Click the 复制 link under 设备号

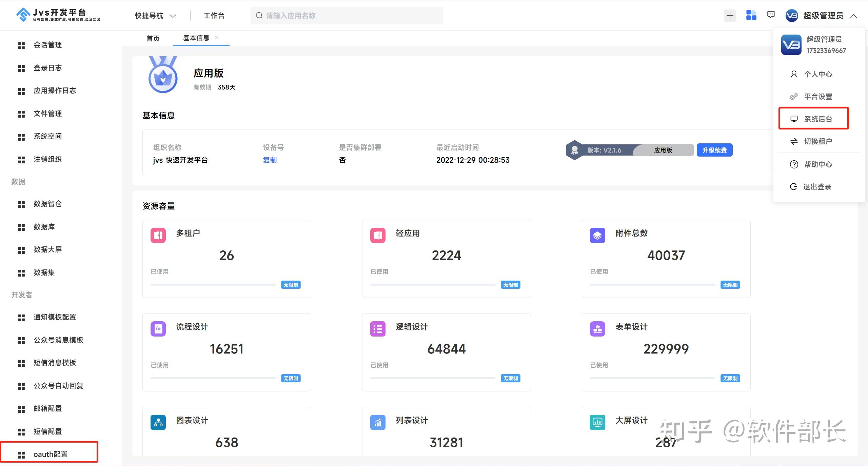pos(270,160)
